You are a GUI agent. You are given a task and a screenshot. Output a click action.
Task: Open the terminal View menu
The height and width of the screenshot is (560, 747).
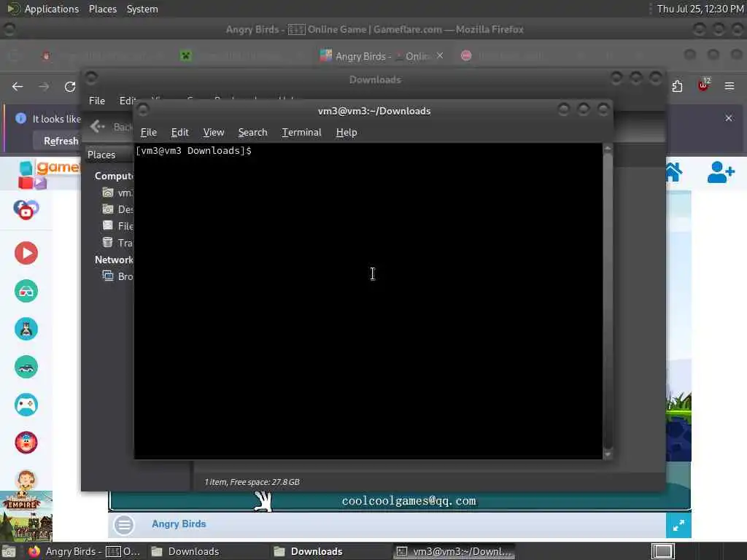pos(214,133)
